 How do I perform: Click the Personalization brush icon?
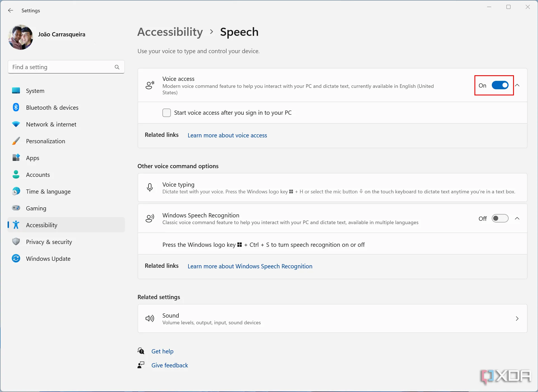coord(16,141)
